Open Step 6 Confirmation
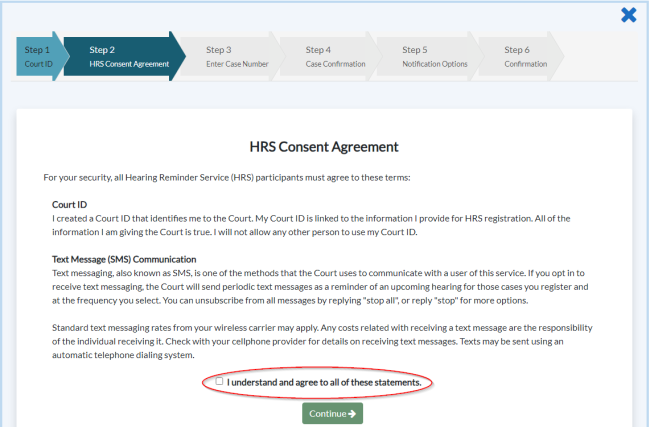 tap(521, 56)
